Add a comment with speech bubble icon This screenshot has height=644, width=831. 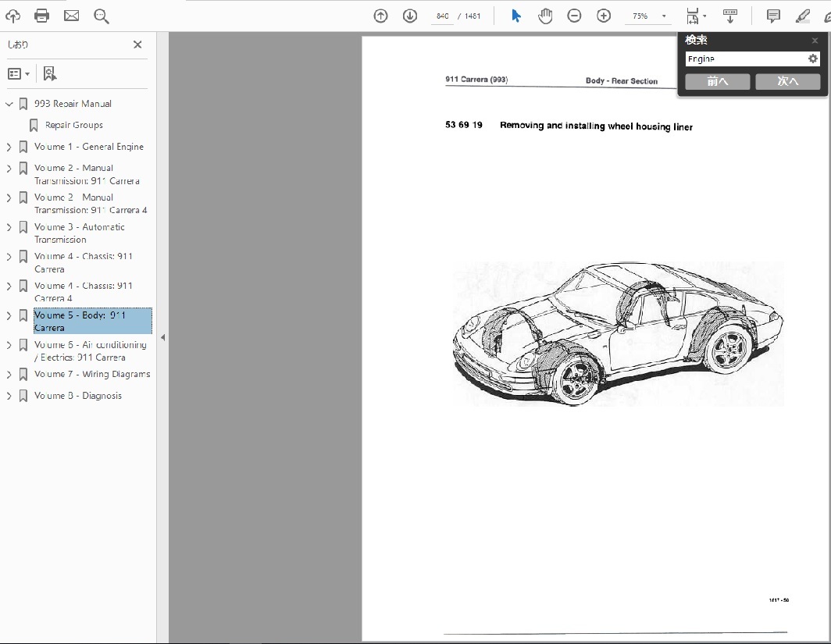[x=773, y=16]
